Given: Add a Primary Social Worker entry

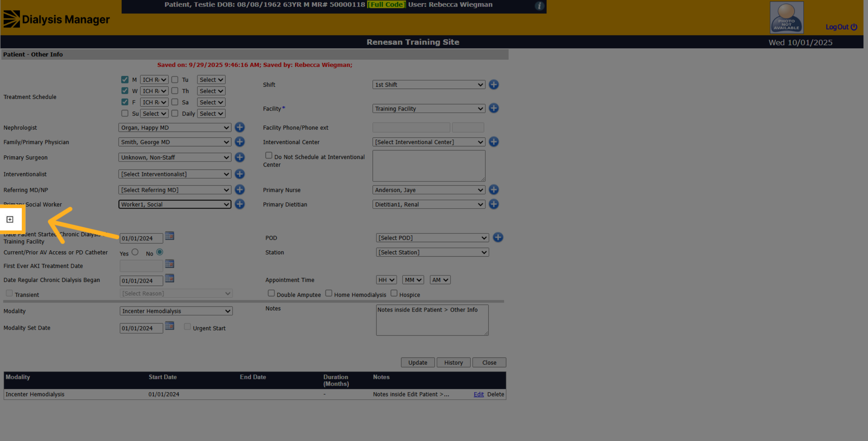Looking at the screenshot, I should coord(239,204).
